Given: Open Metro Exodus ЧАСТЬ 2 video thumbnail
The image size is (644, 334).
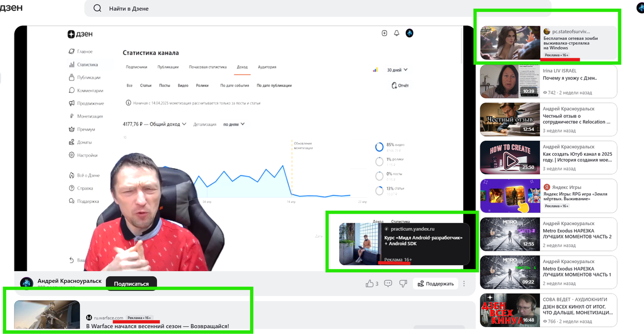Looking at the screenshot, I should click(x=510, y=233).
